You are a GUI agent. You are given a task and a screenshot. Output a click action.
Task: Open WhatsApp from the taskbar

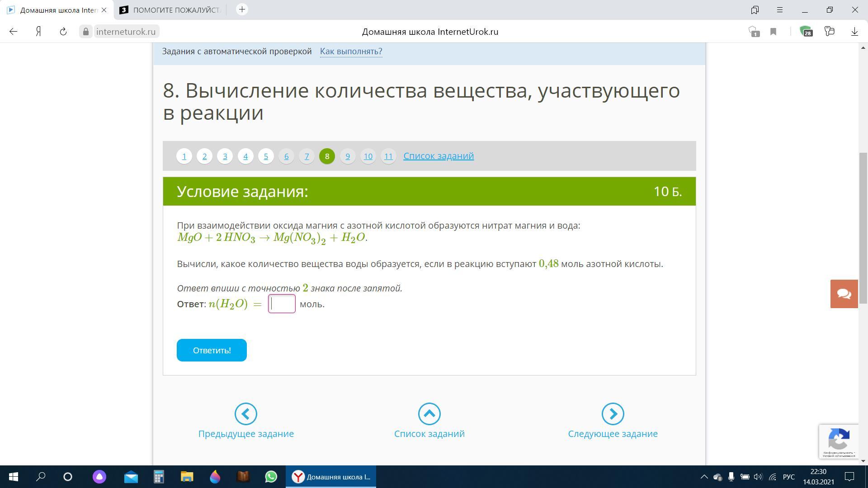(271, 477)
